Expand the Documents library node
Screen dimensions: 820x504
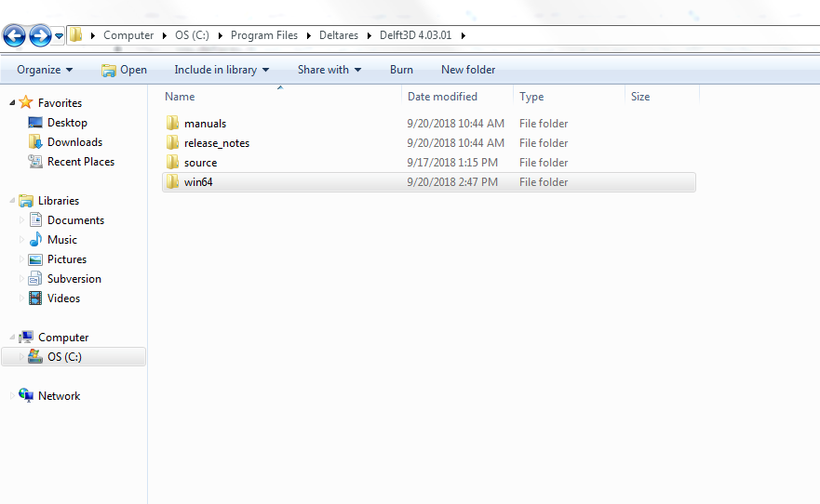(23, 220)
